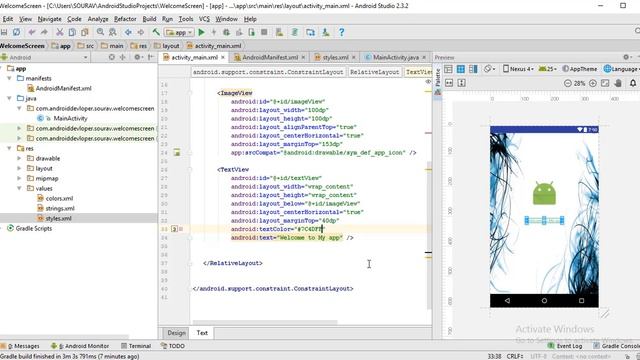Screen dimensions: 640x360
Task: Switch to AndroidManifest.xml editor tab
Action: (x=270, y=58)
